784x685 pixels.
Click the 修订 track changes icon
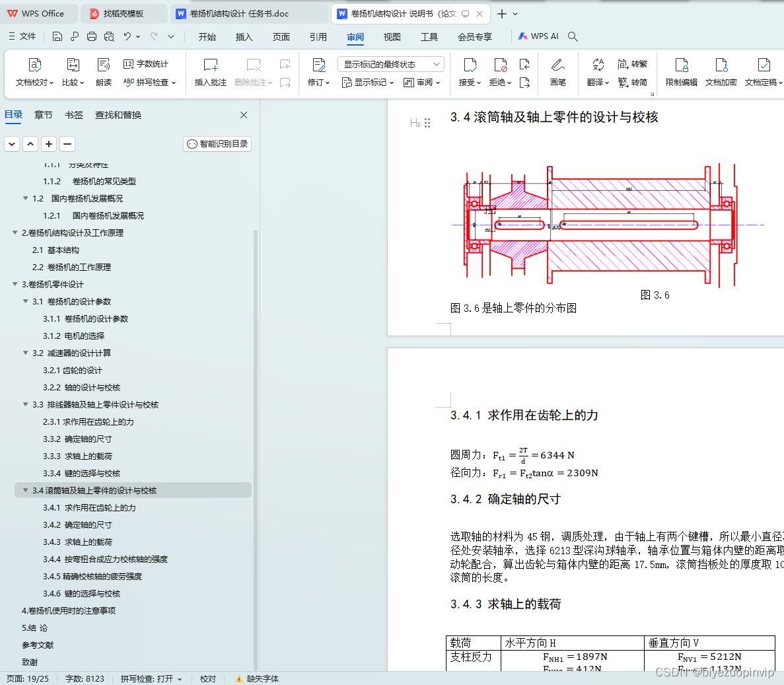pos(318,65)
